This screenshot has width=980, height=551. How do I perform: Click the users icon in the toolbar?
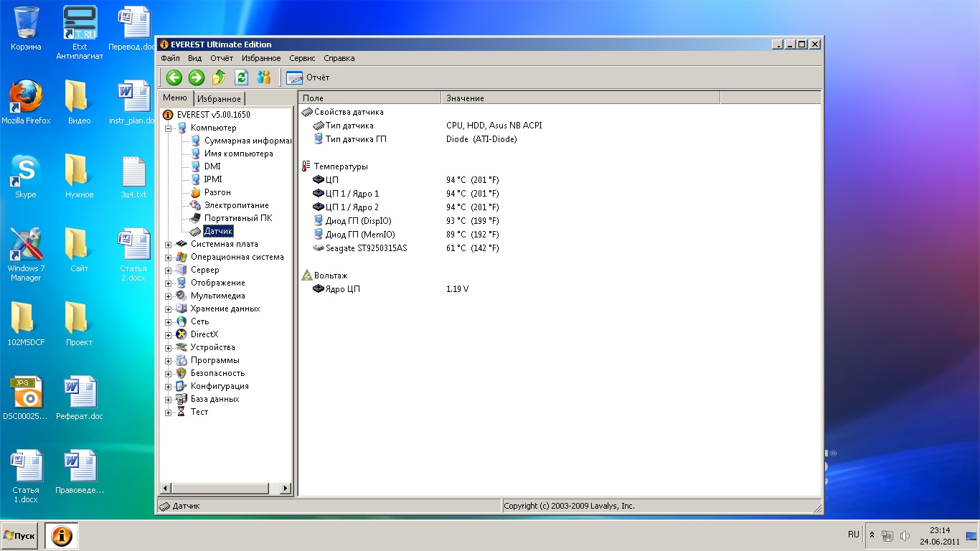coord(264,77)
